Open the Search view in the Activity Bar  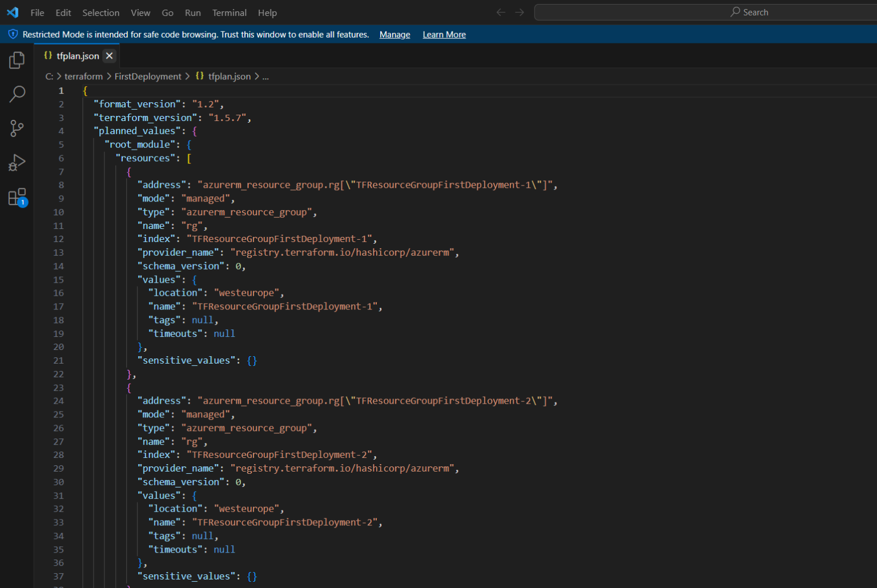coord(17,94)
